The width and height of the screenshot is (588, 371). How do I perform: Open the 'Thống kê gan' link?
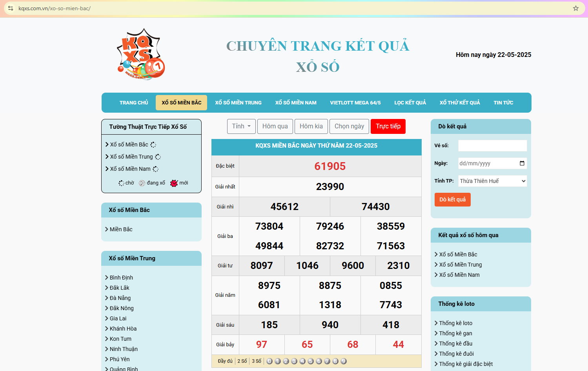coord(455,333)
